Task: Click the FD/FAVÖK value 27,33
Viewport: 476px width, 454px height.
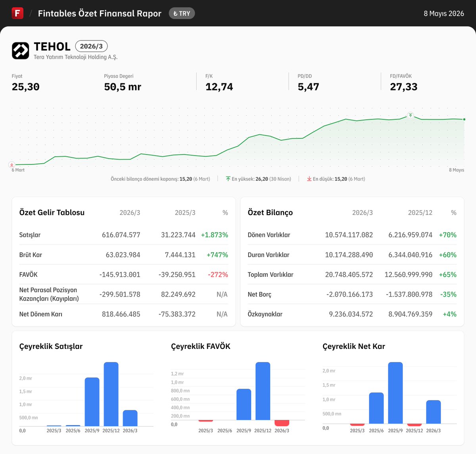Action: click(403, 87)
